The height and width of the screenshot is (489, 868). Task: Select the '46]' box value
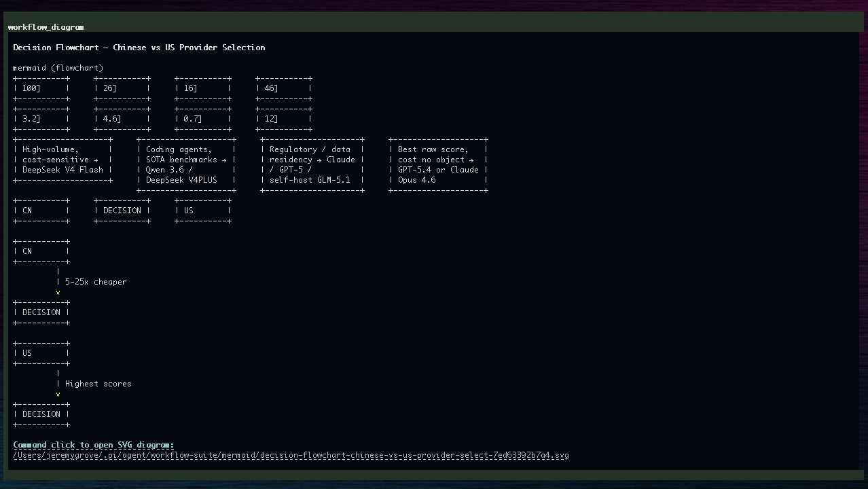tap(272, 88)
